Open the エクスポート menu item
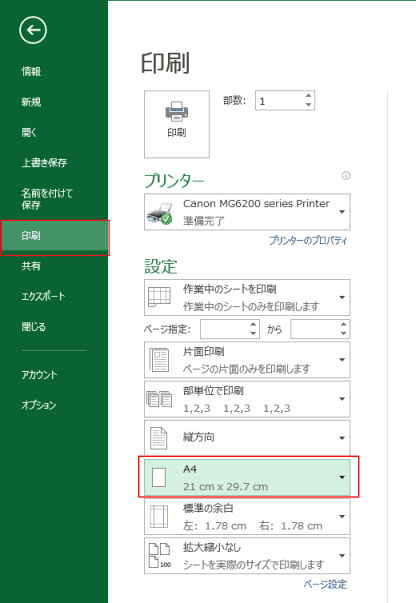The width and height of the screenshot is (416, 603). point(43,296)
